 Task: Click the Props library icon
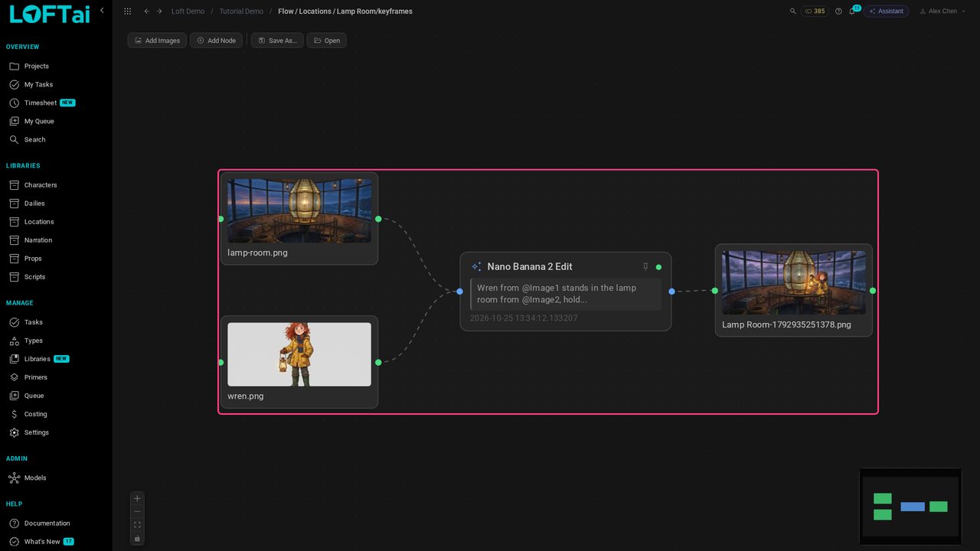tap(14, 259)
